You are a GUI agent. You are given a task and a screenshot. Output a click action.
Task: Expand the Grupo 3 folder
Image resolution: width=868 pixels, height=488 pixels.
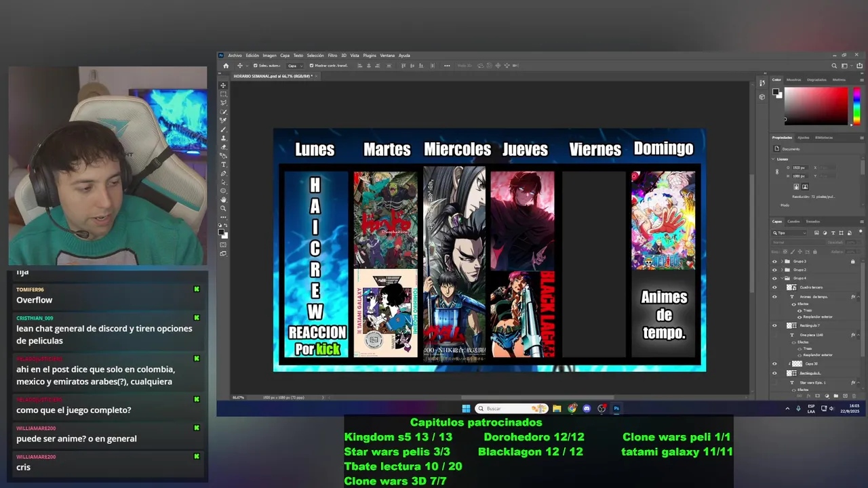coord(782,262)
